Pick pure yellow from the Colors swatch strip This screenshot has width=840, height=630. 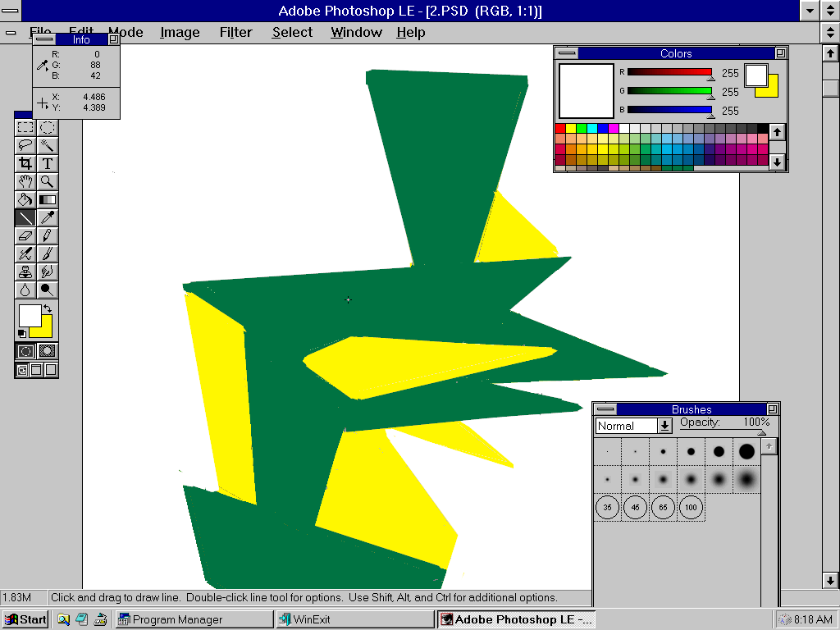[570, 130]
